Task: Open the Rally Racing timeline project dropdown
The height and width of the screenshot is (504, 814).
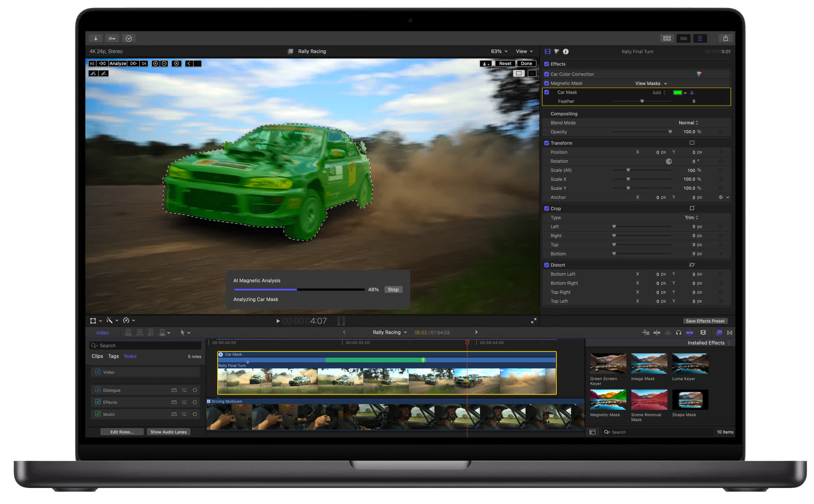Action: 389,332
